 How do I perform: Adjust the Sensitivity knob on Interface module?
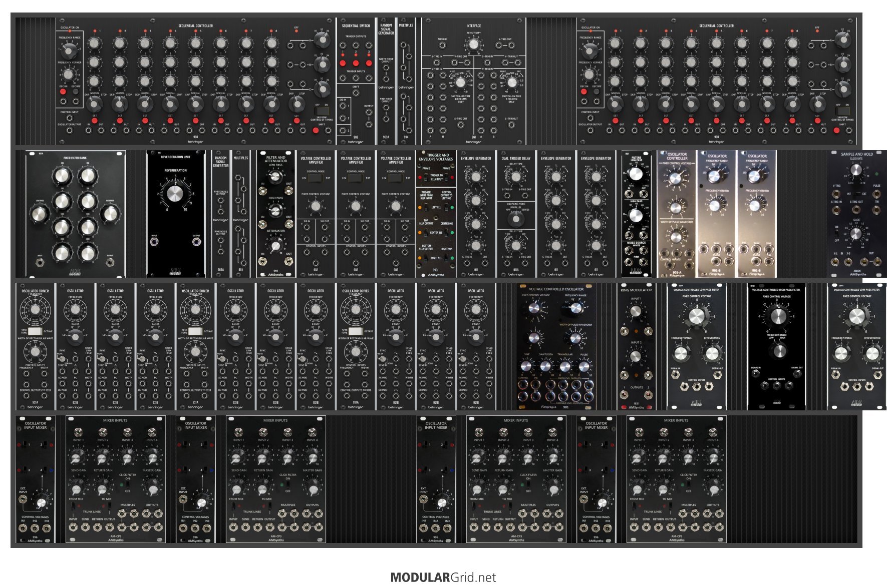click(473, 45)
